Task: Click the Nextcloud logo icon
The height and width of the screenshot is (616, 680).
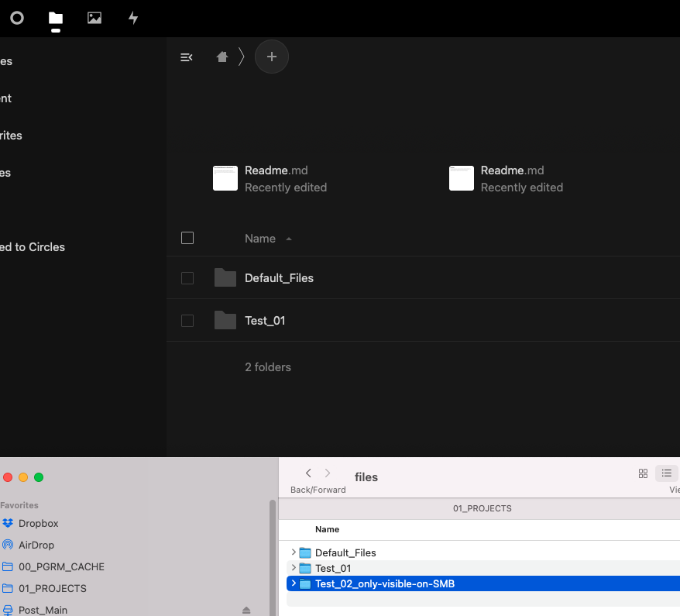Action: coord(16,18)
